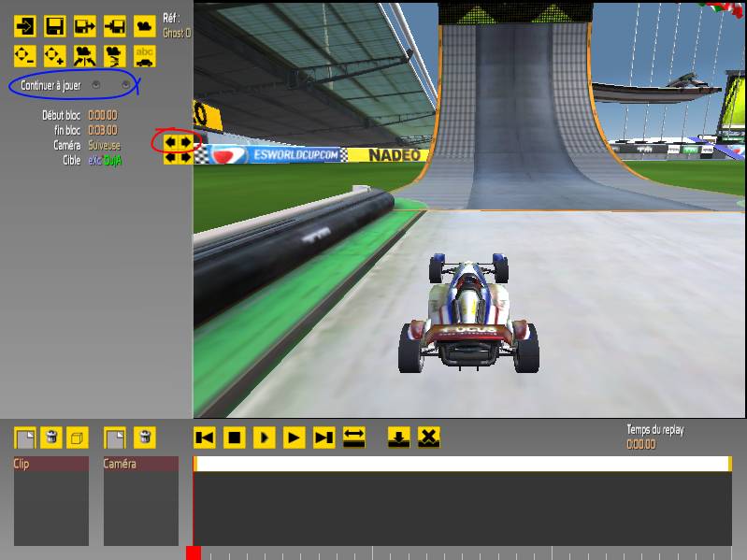747x560 pixels.
Task: Click previous Cible target left arrow
Action: 170,157
